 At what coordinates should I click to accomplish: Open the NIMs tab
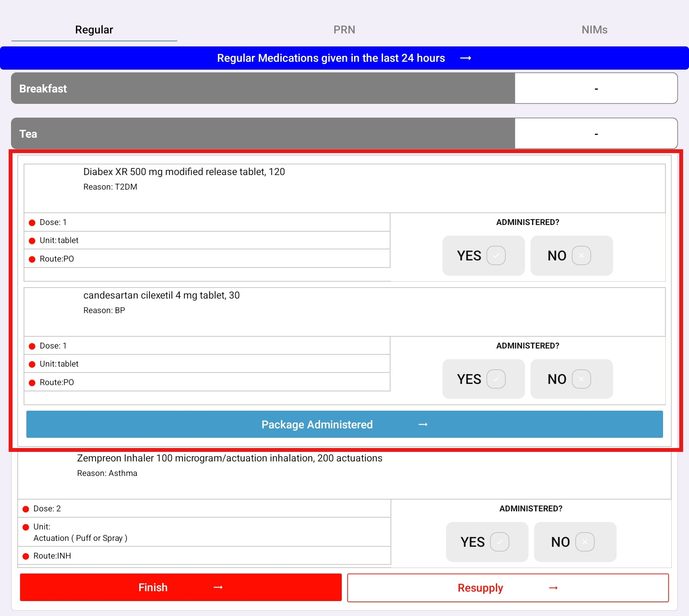pos(594,30)
